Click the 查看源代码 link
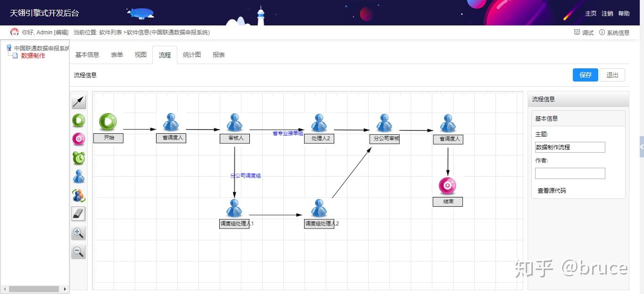This screenshot has height=294, width=644. 552,191
